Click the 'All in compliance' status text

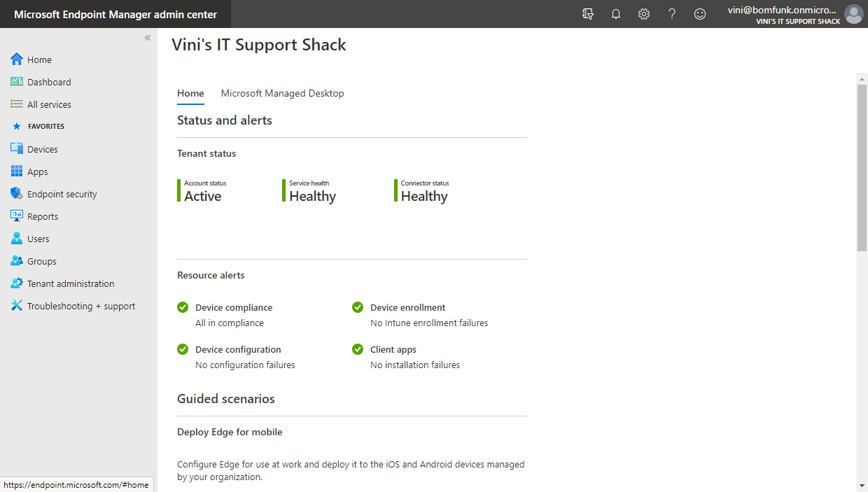(230, 323)
